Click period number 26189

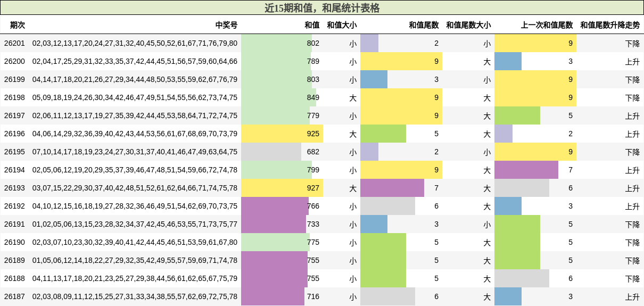tap(14, 260)
